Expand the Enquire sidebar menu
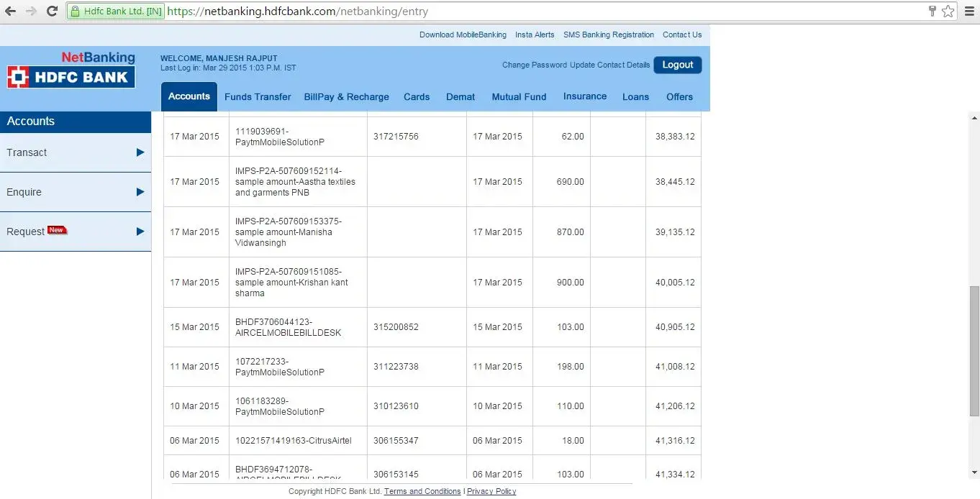This screenshot has width=980, height=499. pyautogui.click(x=75, y=192)
